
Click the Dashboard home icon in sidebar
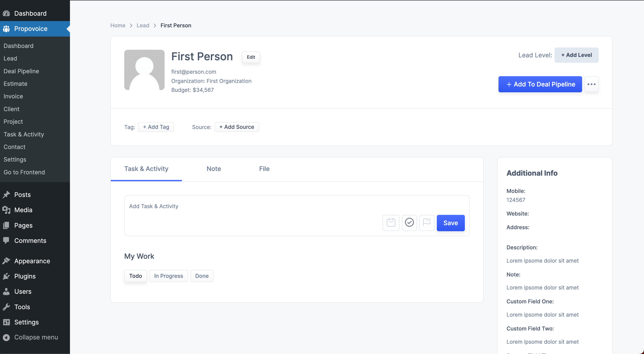pyautogui.click(x=6, y=13)
